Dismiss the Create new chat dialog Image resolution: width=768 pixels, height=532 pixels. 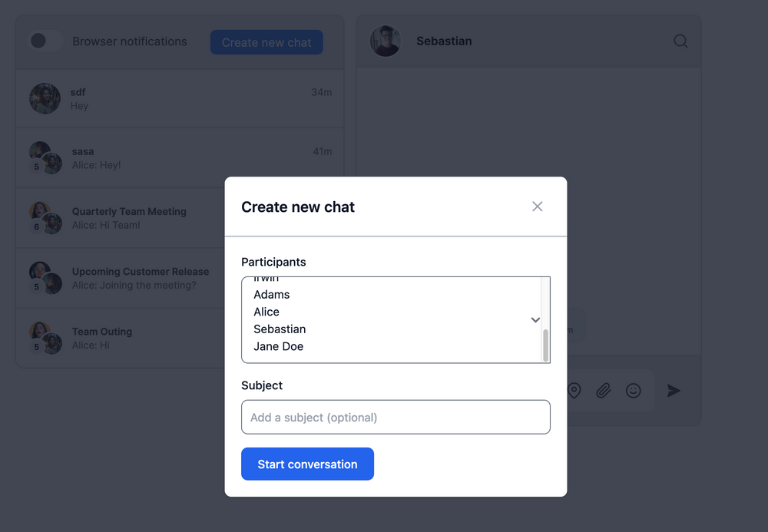(x=537, y=206)
